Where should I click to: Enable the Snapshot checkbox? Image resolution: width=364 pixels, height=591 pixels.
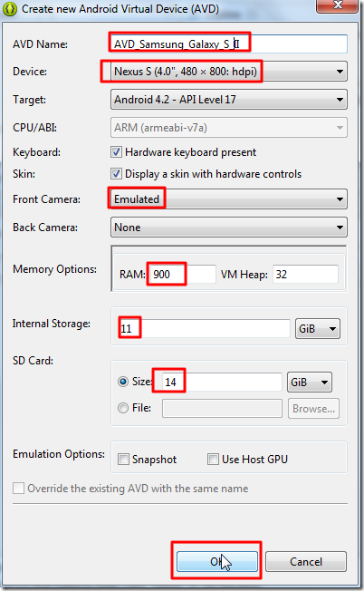(x=123, y=459)
